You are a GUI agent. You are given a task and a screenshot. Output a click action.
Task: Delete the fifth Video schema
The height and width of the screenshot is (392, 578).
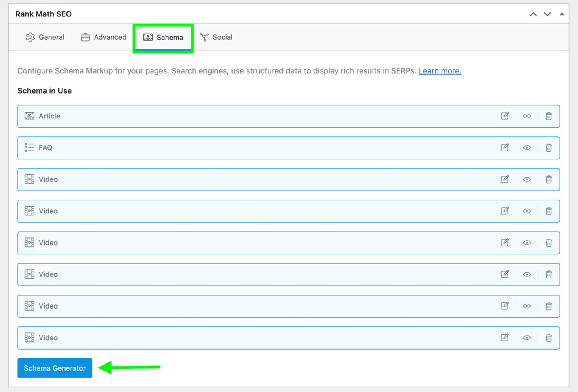coord(549,306)
